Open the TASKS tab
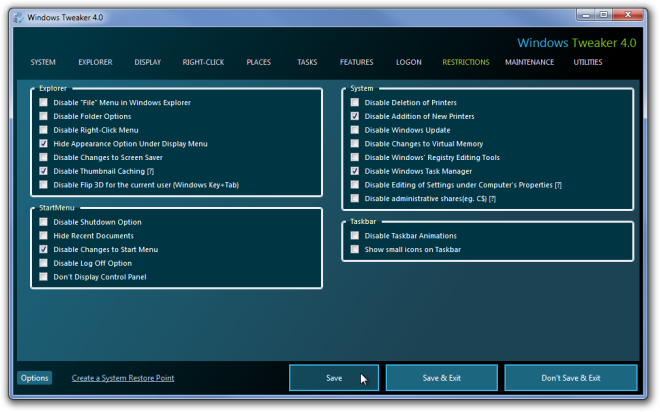660x412 pixels. coord(307,62)
